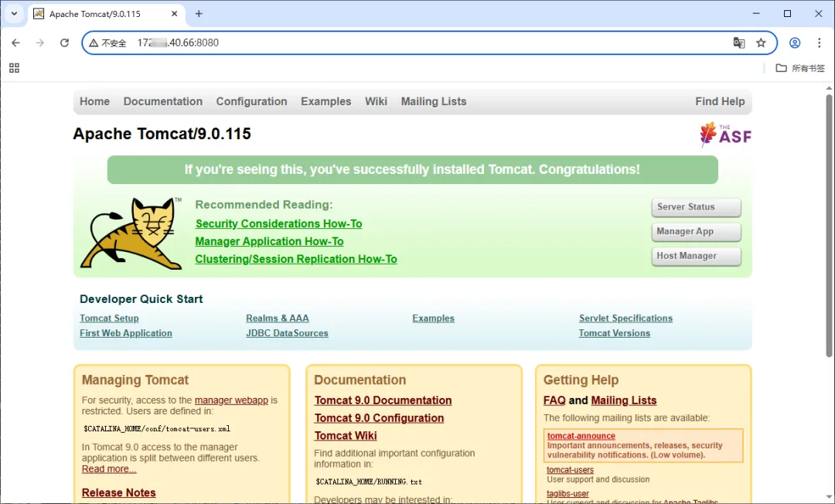This screenshot has height=504, width=835.
Task: Open the Tomcat Wiki link
Action: tap(345, 435)
